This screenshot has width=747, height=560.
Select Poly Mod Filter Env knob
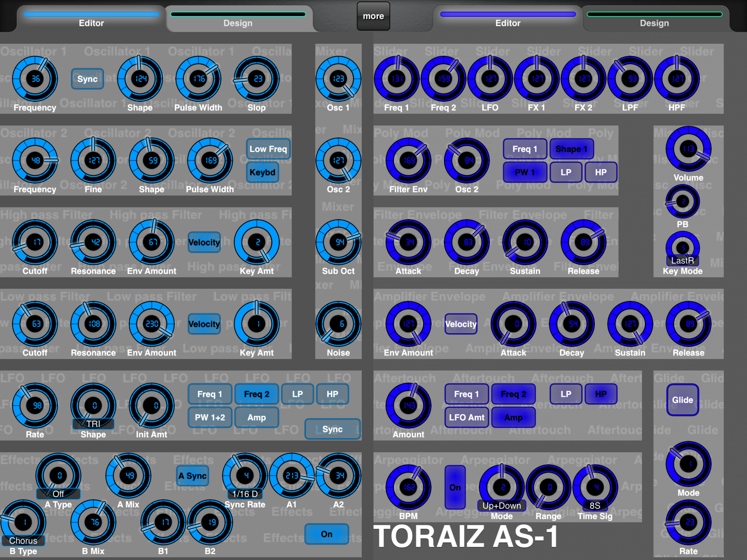click(x=408, y=161)
